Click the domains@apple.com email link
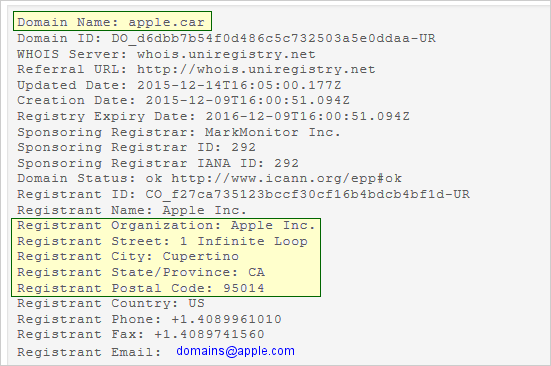The height and width of the screenshot is (366, 551). point(235,351)
